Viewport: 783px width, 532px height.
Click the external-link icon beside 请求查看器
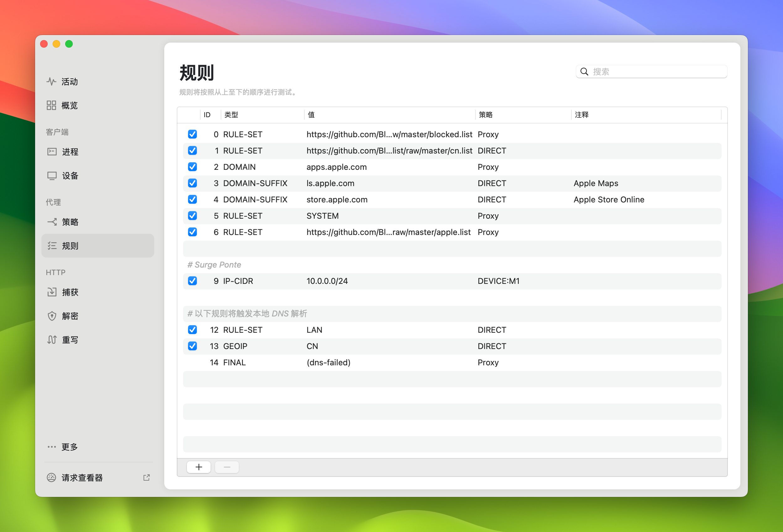tap(147, 477)
